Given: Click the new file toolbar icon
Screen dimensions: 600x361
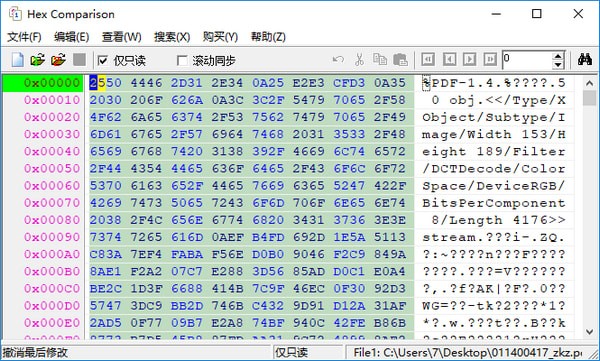Looking at the screenshot, I should (18, 60).
